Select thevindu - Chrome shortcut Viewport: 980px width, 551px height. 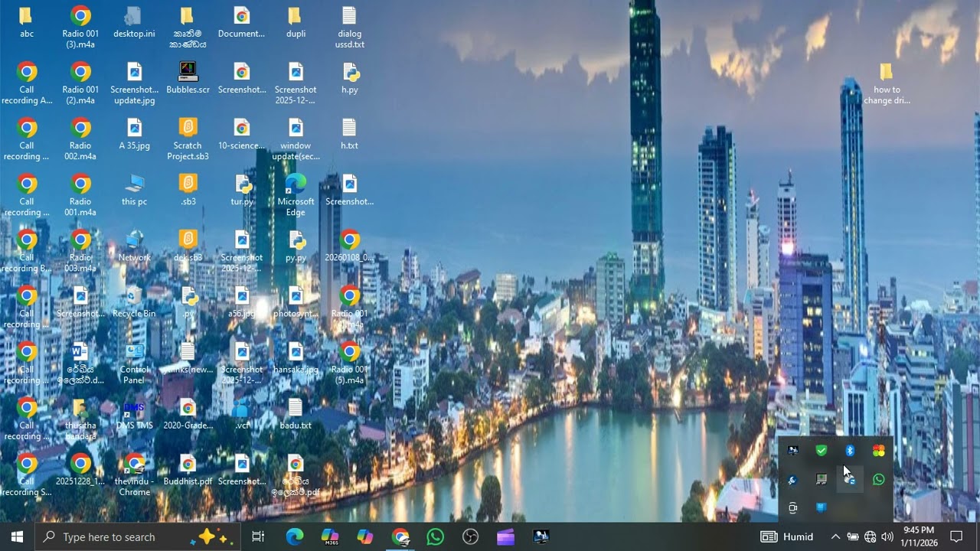point(134,475)
